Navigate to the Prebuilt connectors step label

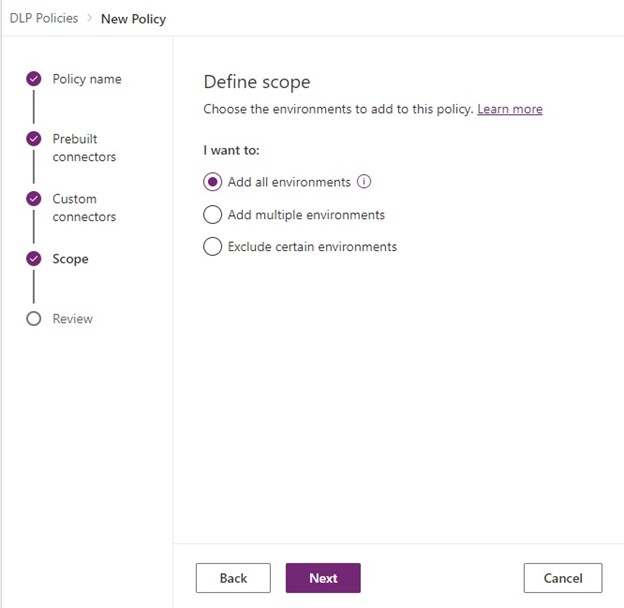coord(84,148)
